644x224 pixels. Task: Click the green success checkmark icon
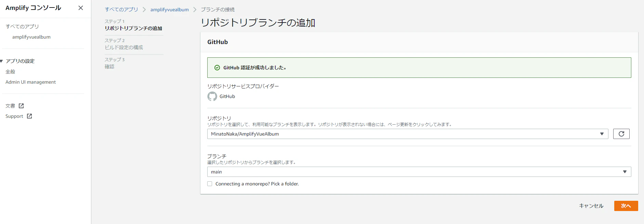(x=217, y=68)
